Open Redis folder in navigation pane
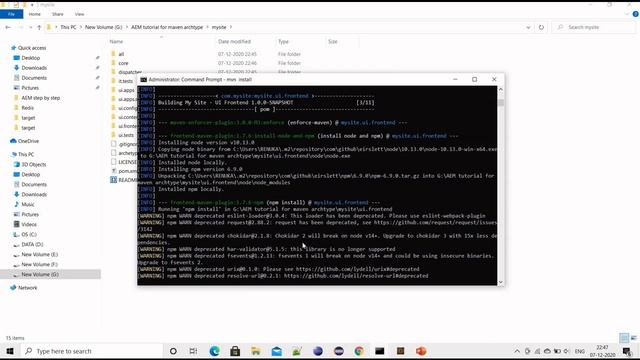The height and width of the screenshot is (360, 640). (x=27, y=108)
